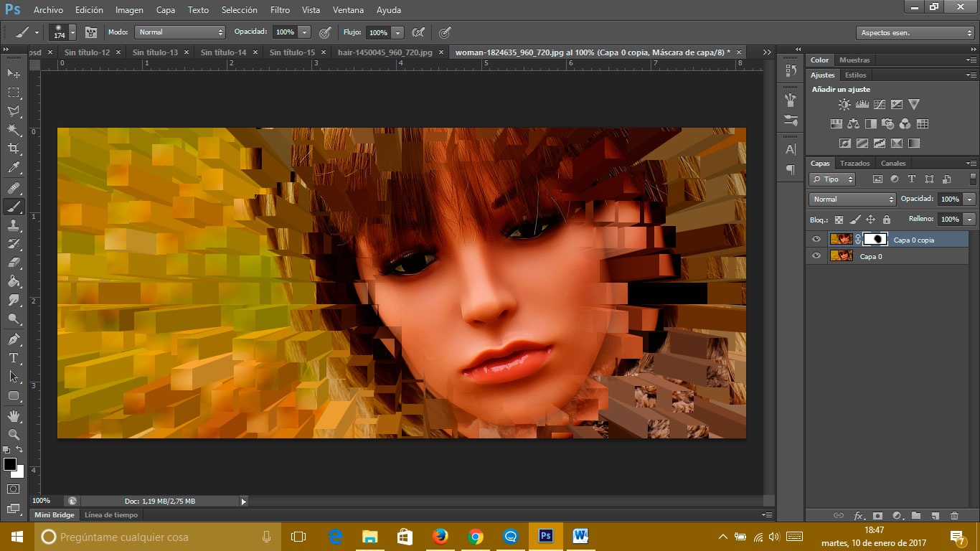
Task: Expand the layer blend mode Normal dropdown
Action: tap(852, 199)
